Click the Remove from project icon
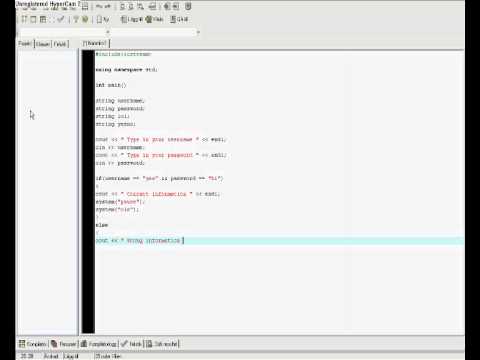This screenshot has height=360, width=480. click(x=176, y=6)
